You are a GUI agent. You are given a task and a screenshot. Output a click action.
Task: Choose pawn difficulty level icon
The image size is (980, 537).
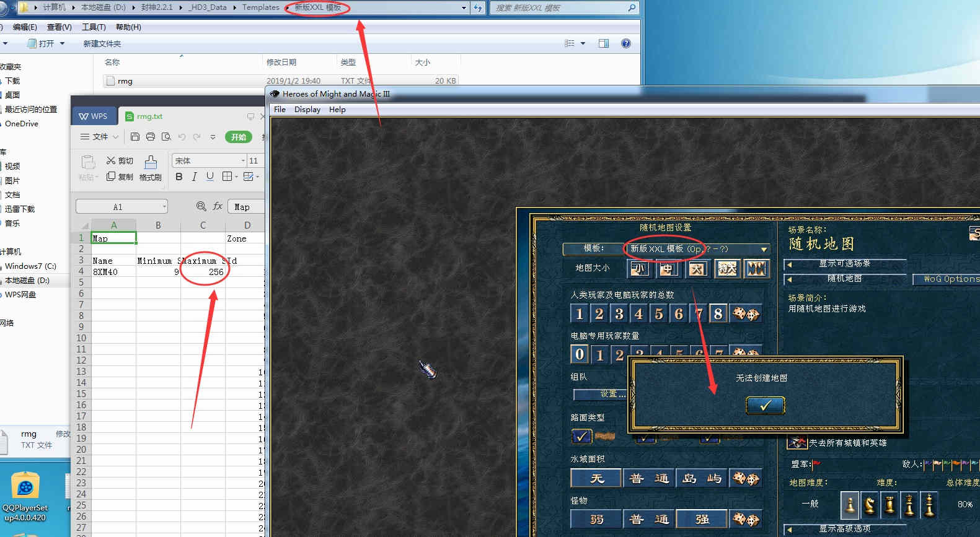point(850,505)
